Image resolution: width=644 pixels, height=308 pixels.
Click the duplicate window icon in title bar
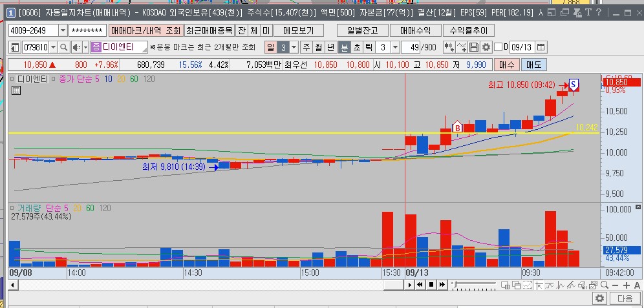click(x=564, y=12)
